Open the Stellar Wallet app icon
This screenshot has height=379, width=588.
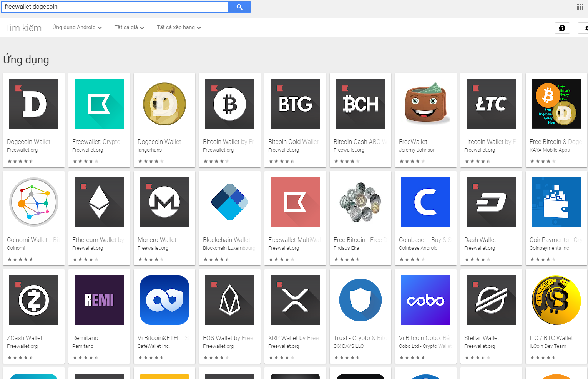491,300
